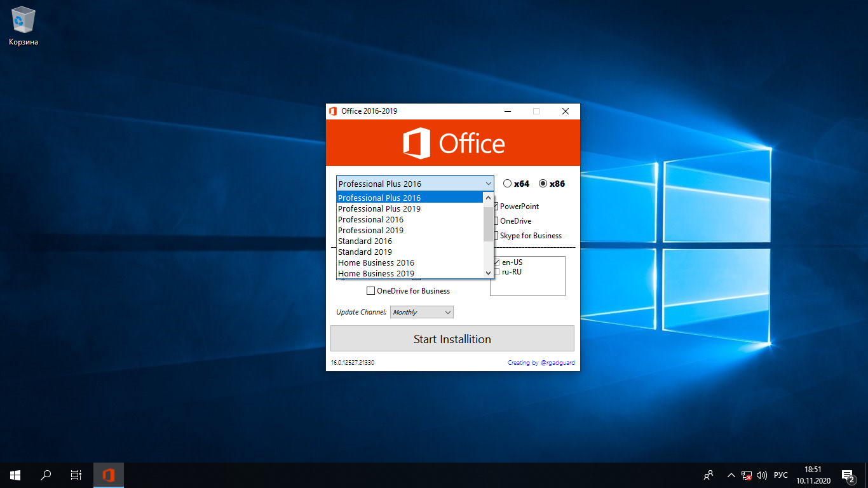Click the version number 16.0.12527.21330
Screen dimensions: 868x488
coord(353,363)
